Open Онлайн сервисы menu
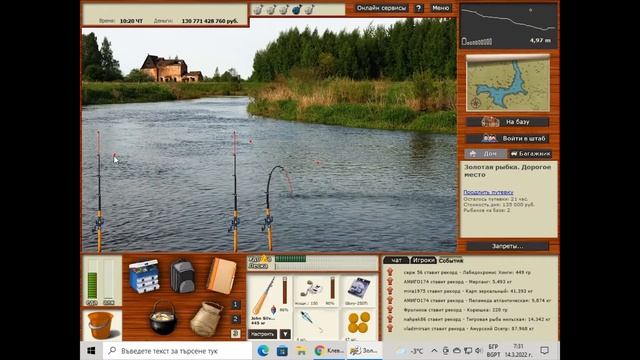640x360 pixels. click(x=381, y=8)
